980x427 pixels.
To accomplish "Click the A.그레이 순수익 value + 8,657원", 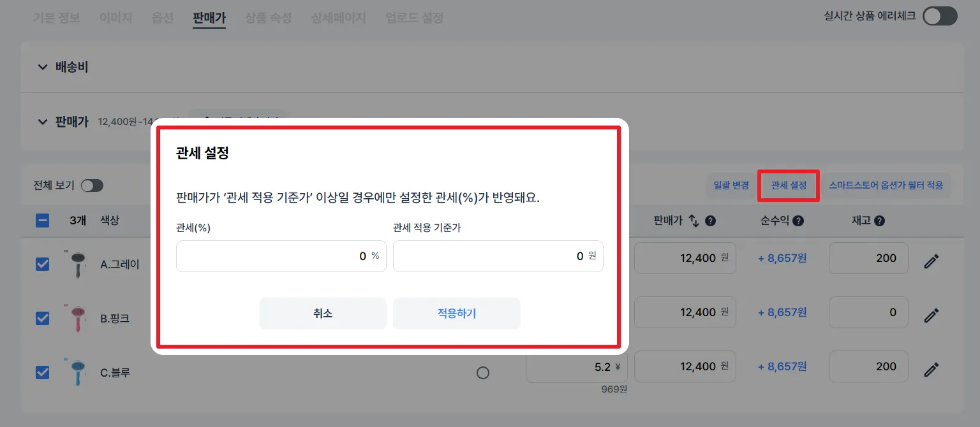I will pyautogui.click(x=782, y=258).
